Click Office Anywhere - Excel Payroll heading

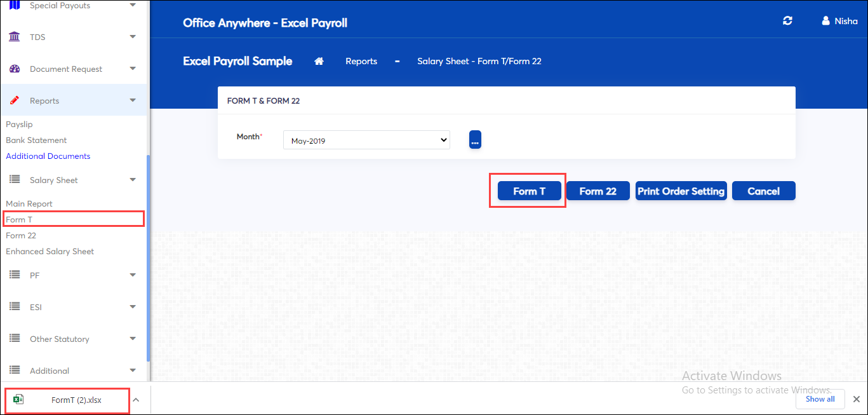click(265, 23)
